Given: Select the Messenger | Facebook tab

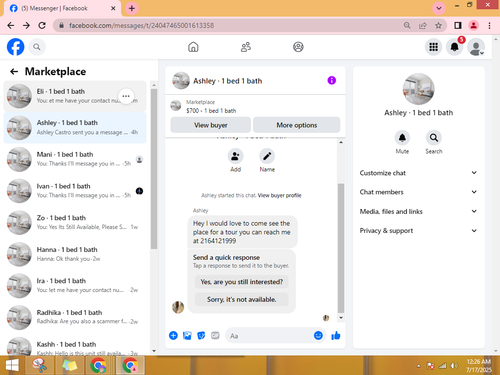Looking at the screenshot, I should click(62, 8).
